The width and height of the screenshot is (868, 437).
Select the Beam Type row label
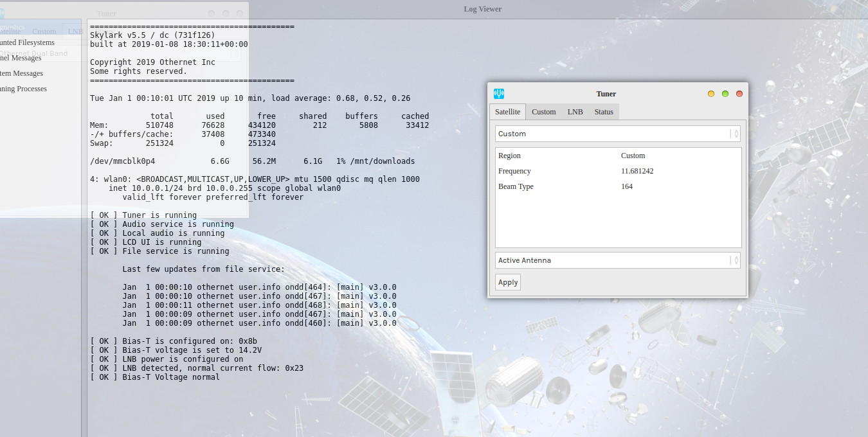[516, 186]
